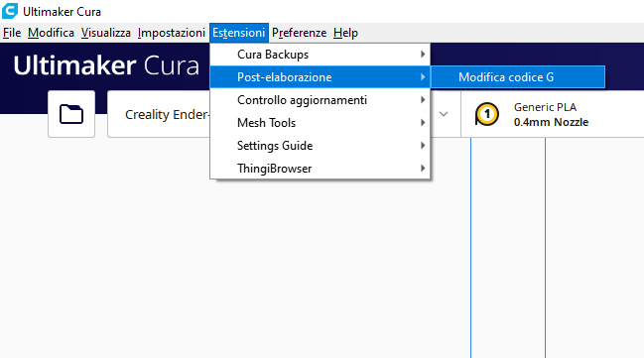Click the open file folder icon

[71, 114]
